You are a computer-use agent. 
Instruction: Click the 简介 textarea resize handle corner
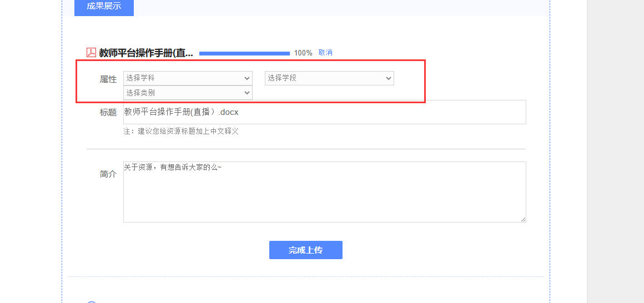click(523, 220)
